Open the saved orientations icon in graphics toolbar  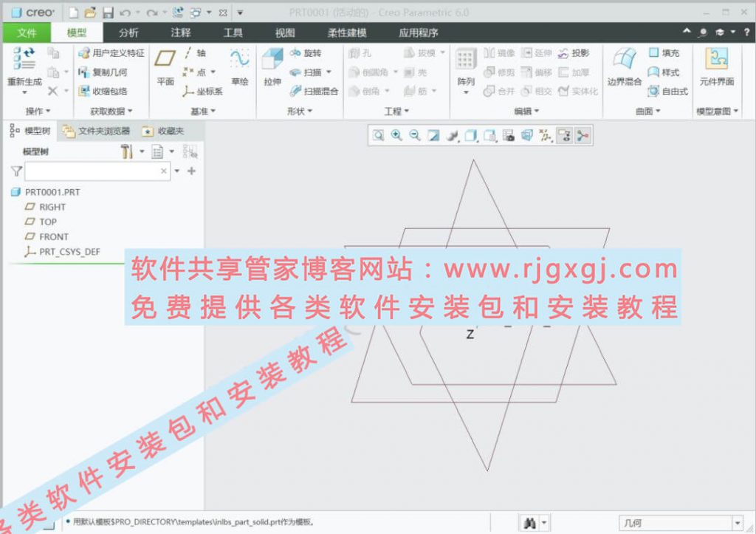click(x=490, y=136)
